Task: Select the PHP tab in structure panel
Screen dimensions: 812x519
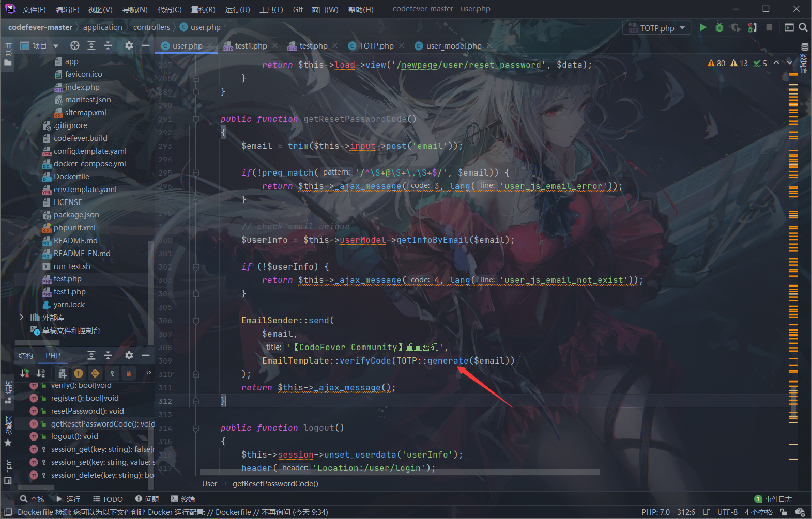Action: point(53,355)
